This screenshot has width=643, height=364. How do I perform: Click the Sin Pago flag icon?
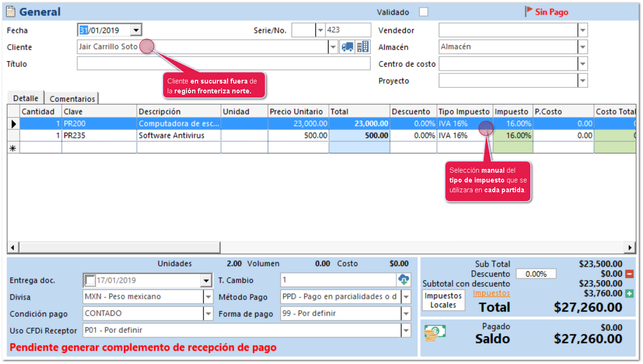coord(529,12)
